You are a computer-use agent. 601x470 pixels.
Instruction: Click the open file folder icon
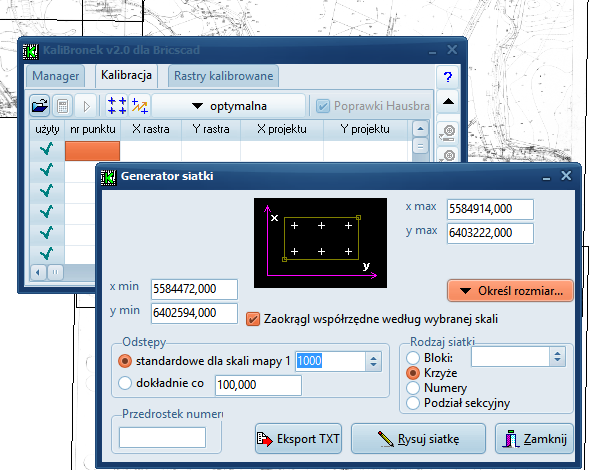coord(39,105)
